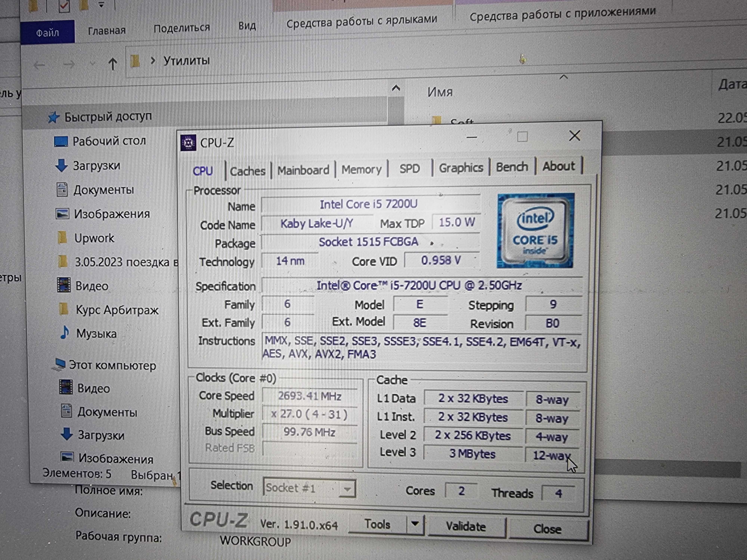Switch to the Caches tab in CPU-Z
The width and height of the screenshot is (747, 560).
(247, 171)
